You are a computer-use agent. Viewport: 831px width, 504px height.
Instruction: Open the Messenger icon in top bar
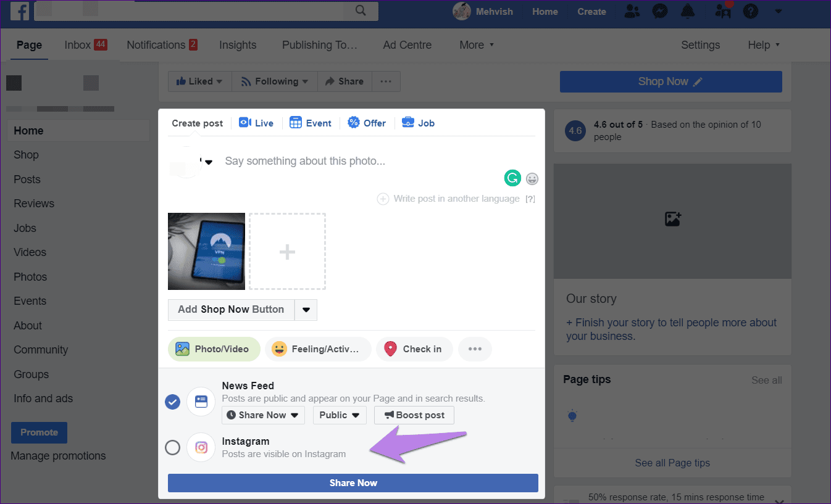[x=659, y=11]
